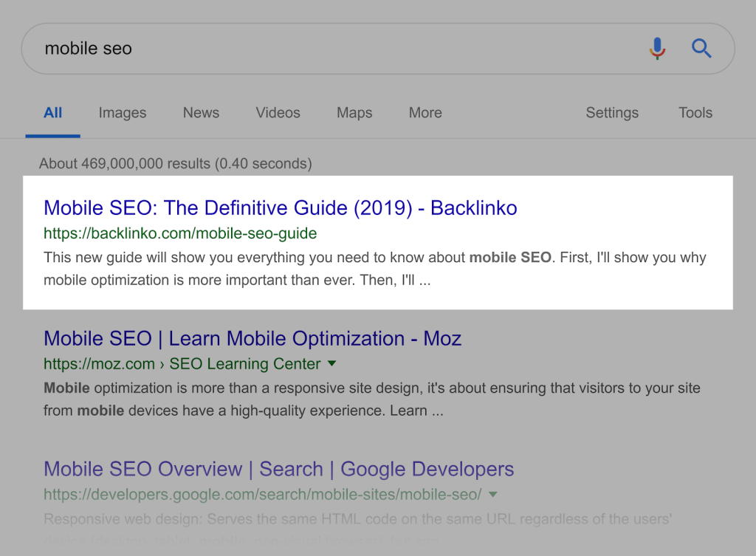Image resolution: width=756 pixels, height=556 pixels.
Task: Open the Moz Learn Mobile Optimization result
Action: (x=252, y=339)
